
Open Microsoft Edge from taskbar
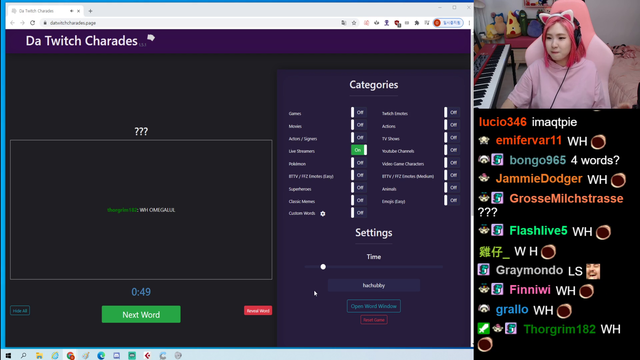click(x=101, y=356)
